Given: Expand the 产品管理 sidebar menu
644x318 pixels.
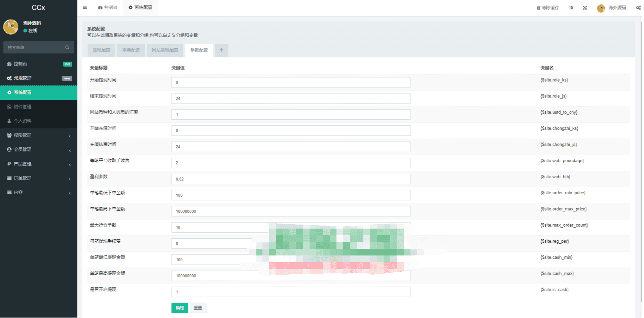Looking at the screenshot, I should click(38, 164).
